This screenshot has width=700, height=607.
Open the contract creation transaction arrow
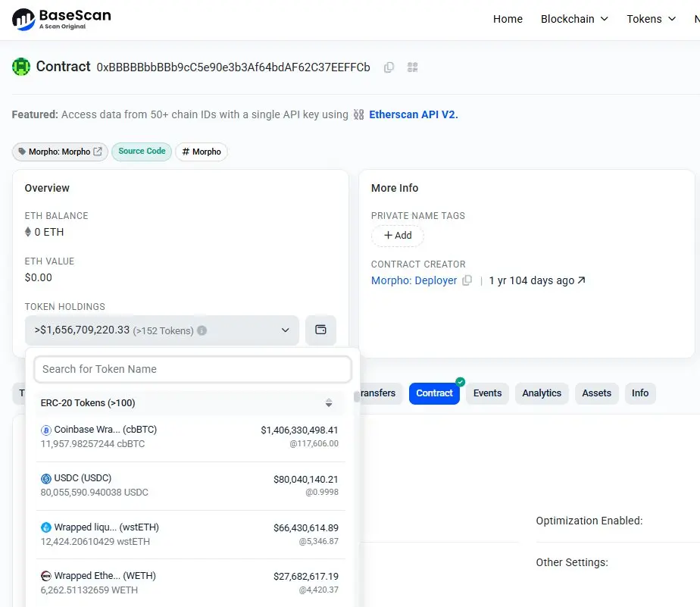[x=581, y=280]
